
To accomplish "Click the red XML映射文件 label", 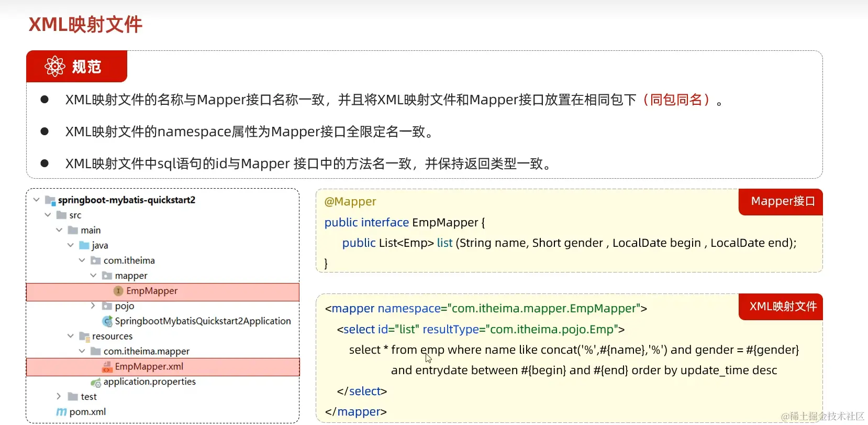I will point(782,307).
